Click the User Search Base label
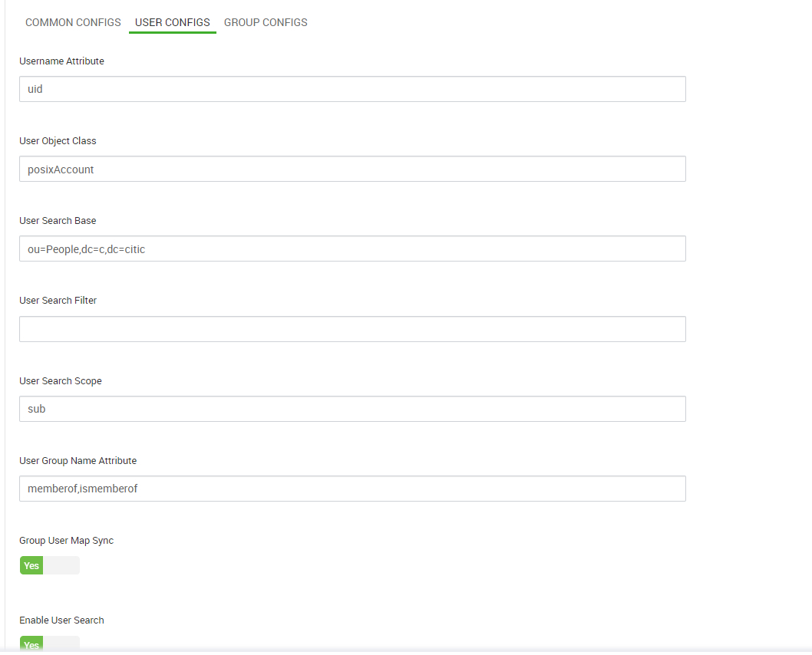The width and height of the screenshot is (812, 655). click(x=58, y=220)
